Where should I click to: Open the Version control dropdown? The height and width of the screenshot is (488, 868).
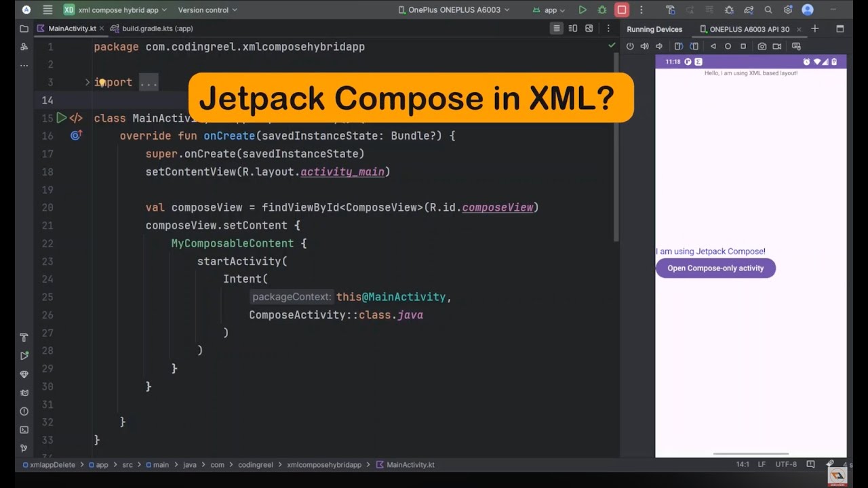coord(208,10)
